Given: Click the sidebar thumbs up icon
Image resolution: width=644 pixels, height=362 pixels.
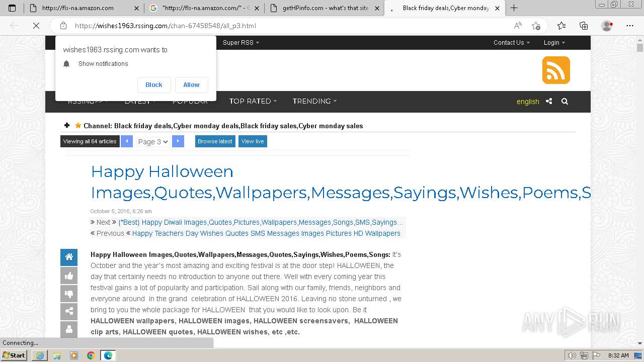Looking at the screenshot, I should tap(69, 275).
